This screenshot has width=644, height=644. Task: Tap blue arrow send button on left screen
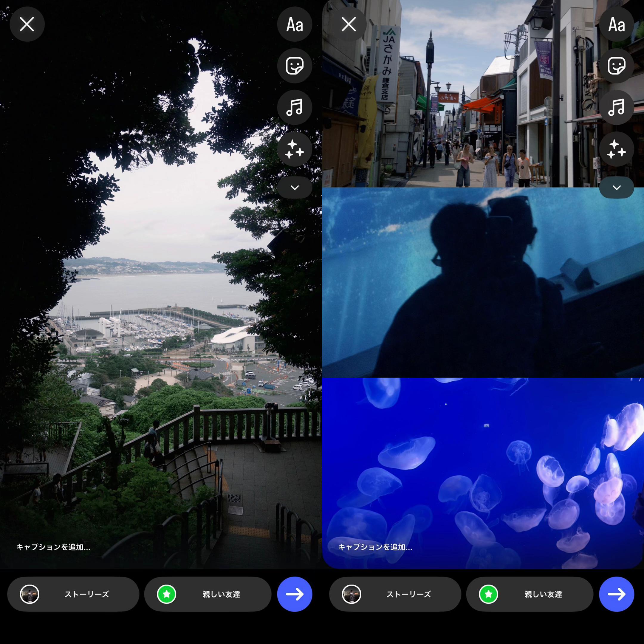[x=295, y=594]
